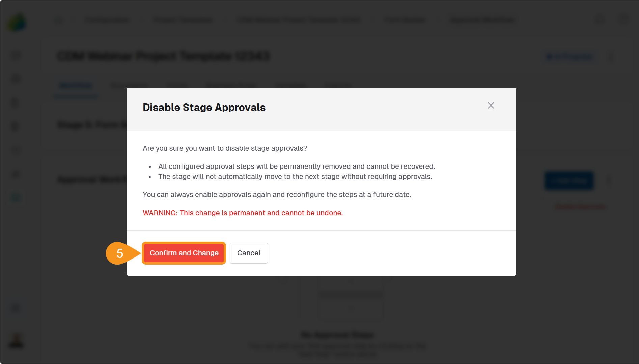Dismiss the dialog using the X icon
Viewport: 639px width, 364px height.
pos(491,105)
